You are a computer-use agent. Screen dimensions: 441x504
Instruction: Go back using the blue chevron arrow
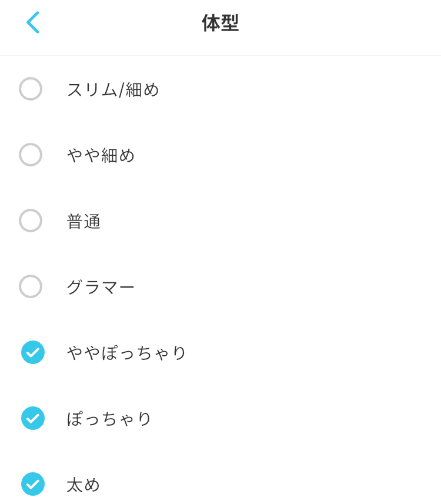(x=33, y=22)
